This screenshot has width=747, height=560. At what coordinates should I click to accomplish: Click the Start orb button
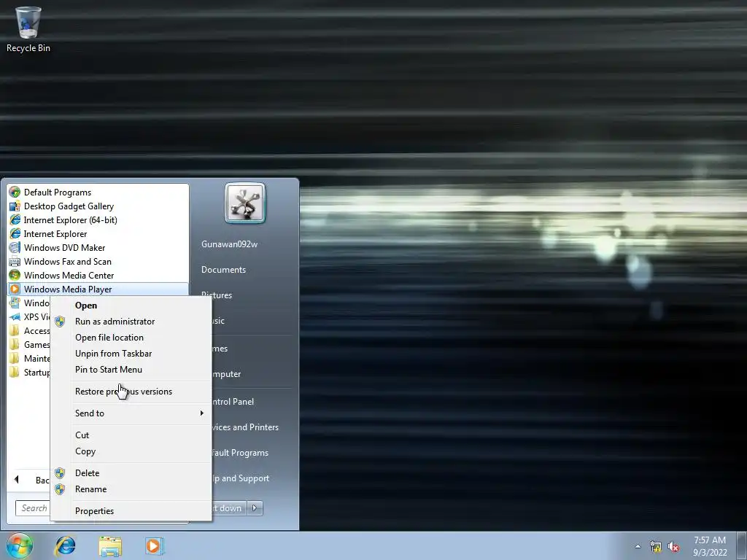point(19,545)
